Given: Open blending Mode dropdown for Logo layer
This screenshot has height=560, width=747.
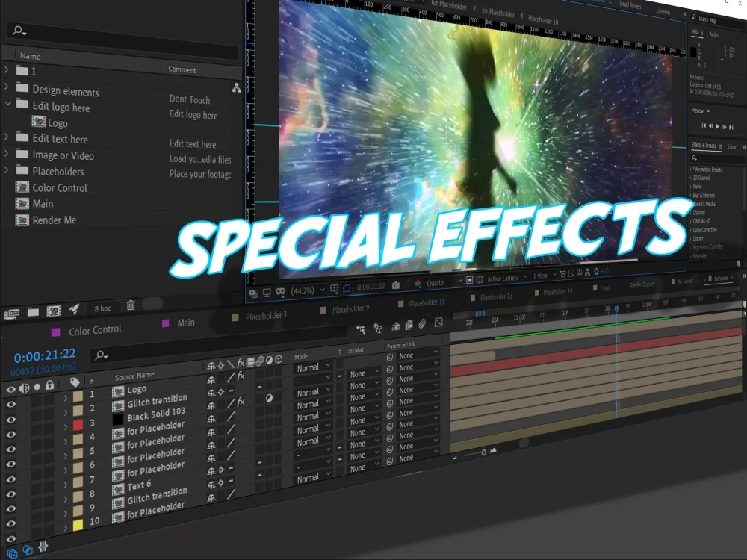Looking at the screenshot, I should coord(312,367).
